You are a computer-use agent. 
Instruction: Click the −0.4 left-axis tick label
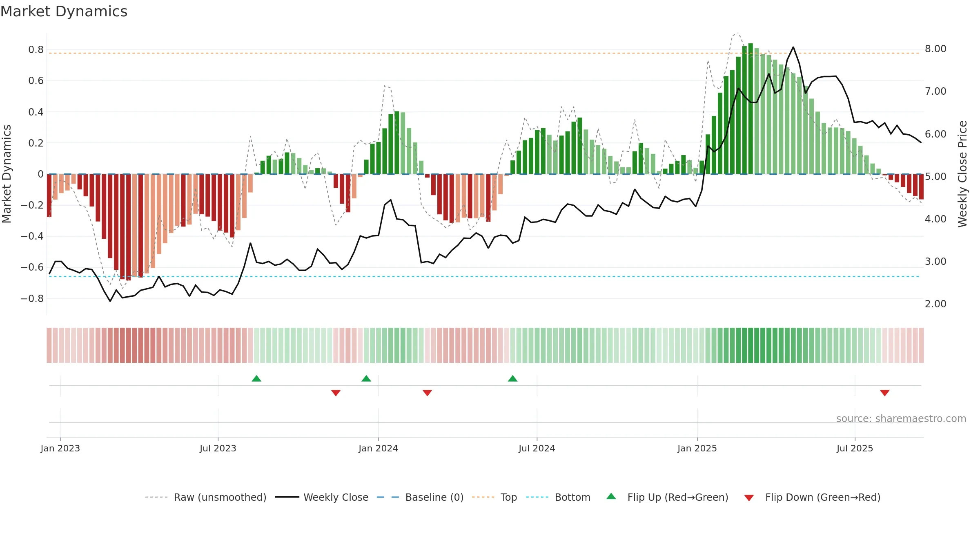(x=32, y=236)
